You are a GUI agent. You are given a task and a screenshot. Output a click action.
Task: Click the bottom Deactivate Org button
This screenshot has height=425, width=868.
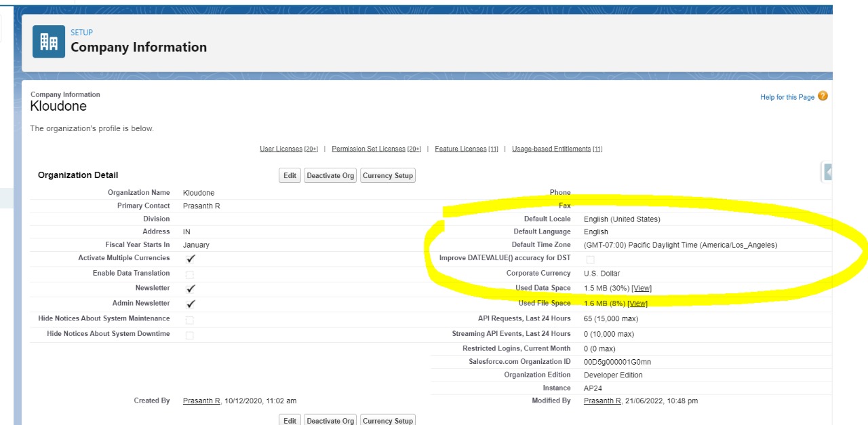coord(330,420)
